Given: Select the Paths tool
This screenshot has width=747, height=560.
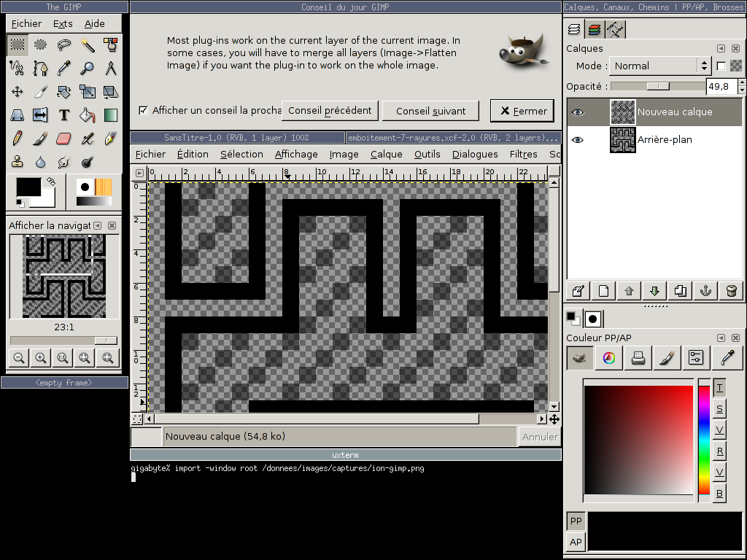Looking at the screenshot, I should (41, 68).
